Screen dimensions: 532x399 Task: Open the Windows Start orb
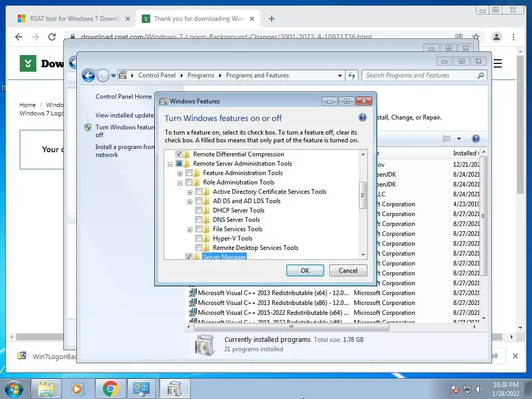point(14,389)
